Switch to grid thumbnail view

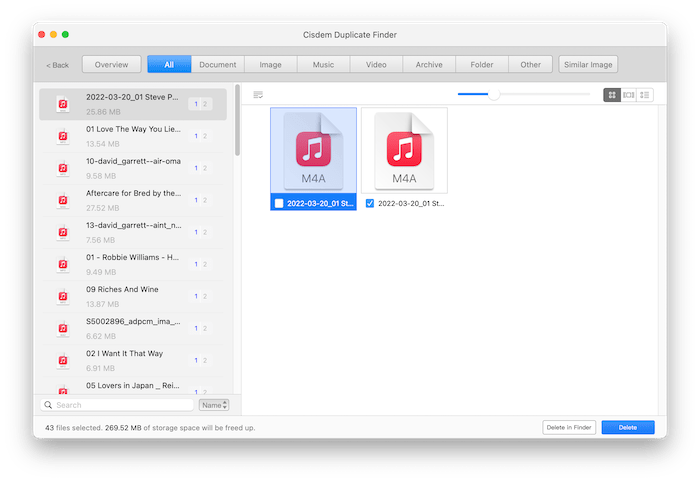coord(611,95)
